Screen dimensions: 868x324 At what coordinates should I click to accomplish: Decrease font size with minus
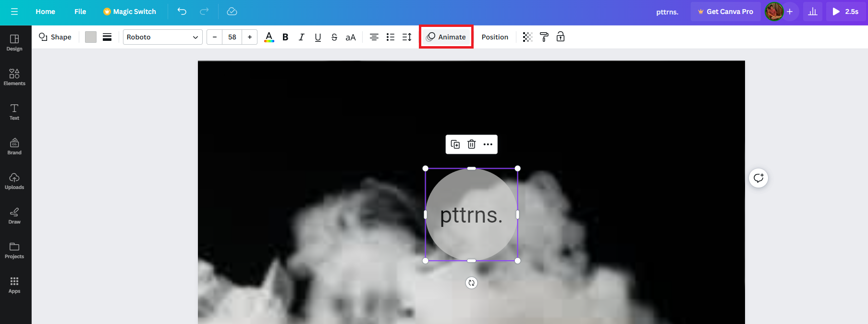[x=215, y=37]
